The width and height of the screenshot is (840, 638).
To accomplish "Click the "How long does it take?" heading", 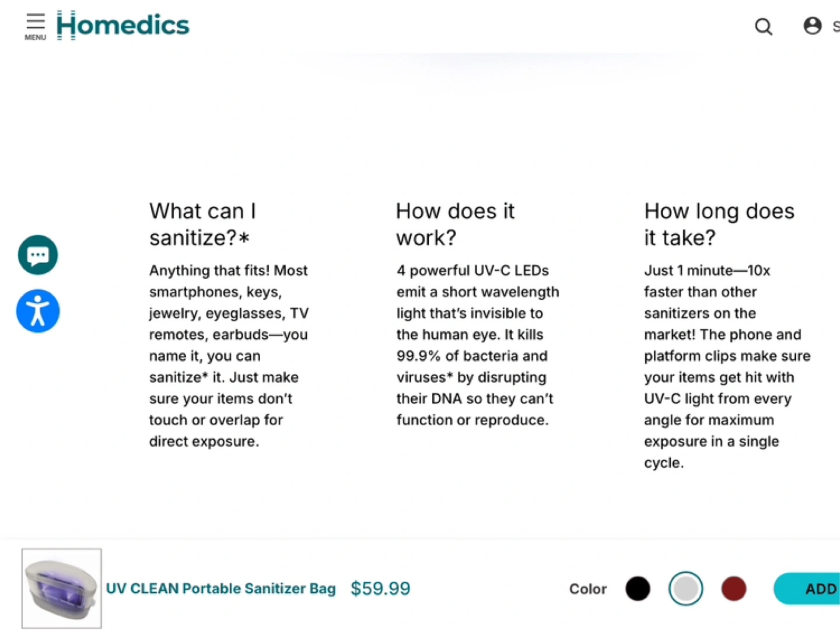I will tap(719, 224).
